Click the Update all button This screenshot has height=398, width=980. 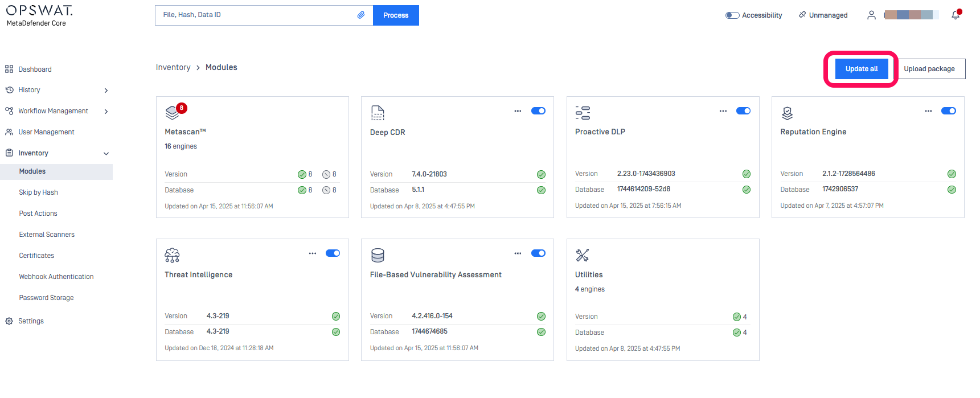(862, 69)
